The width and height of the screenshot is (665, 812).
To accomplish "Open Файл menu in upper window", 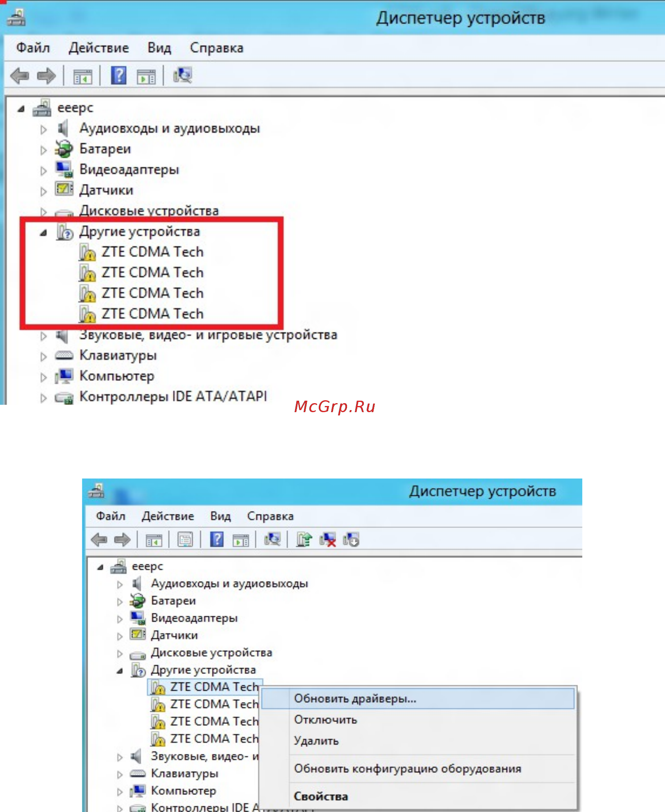I will [33, 48].
